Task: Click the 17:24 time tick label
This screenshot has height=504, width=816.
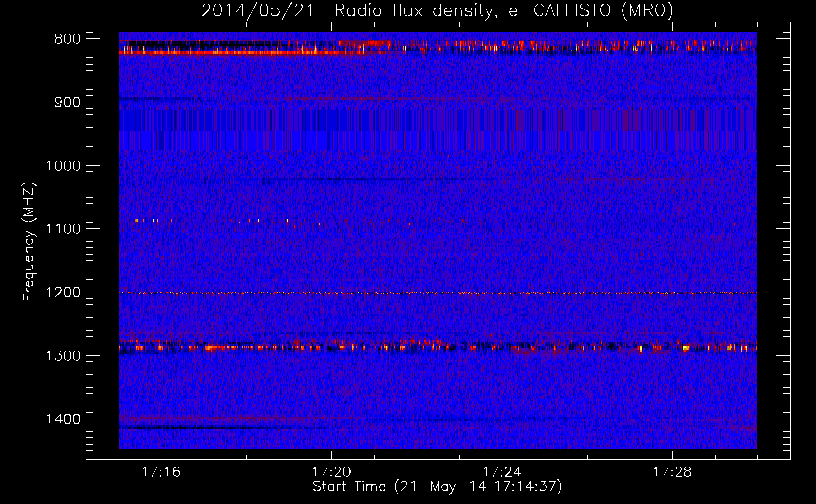Action: pos(502,472)
